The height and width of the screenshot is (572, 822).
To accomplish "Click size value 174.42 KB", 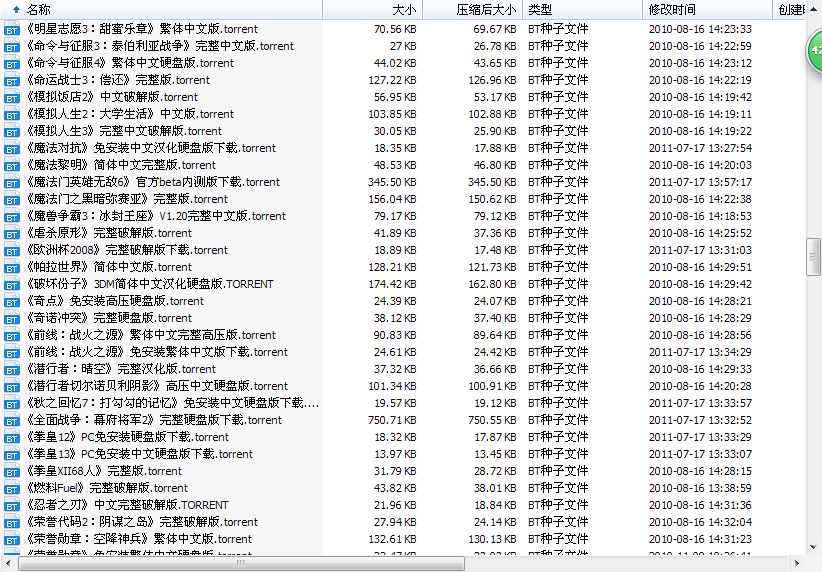I will click(392, 284).
